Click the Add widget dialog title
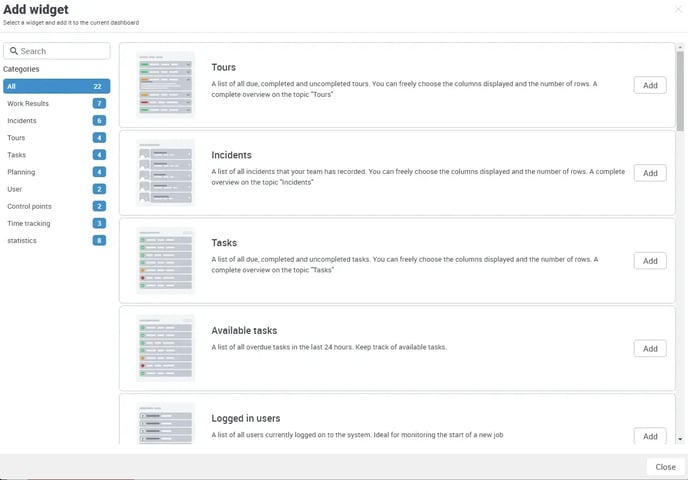The height and width of the screenshot is (480, 688). click(x=36, y=9)
